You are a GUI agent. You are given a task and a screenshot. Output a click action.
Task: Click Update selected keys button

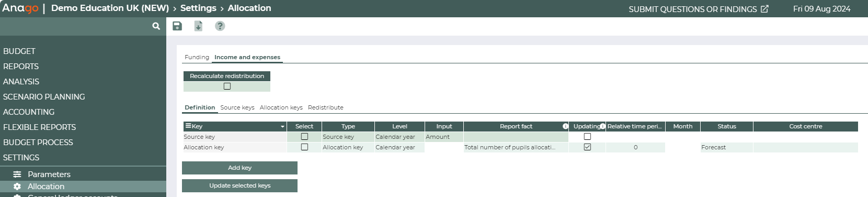tap(239, 185)
